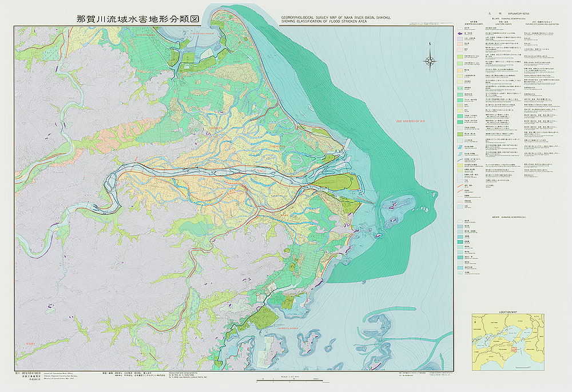Pick the last swatch in submarine geomorphology legend
The height and width of the screenshot is (392, 572).
[x=460, y=273]
